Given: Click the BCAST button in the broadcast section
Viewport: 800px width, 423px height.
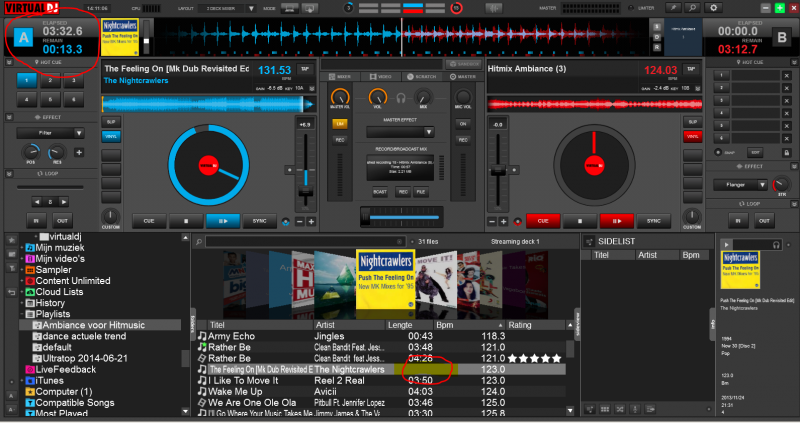Looking at the screenshot, I should 380,192.
